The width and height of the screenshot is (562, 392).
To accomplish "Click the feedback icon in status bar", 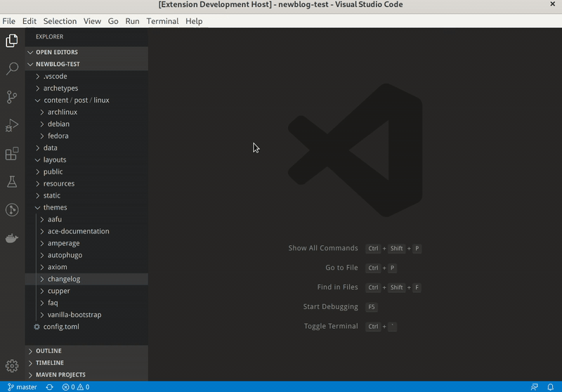I will pos(535,387).
